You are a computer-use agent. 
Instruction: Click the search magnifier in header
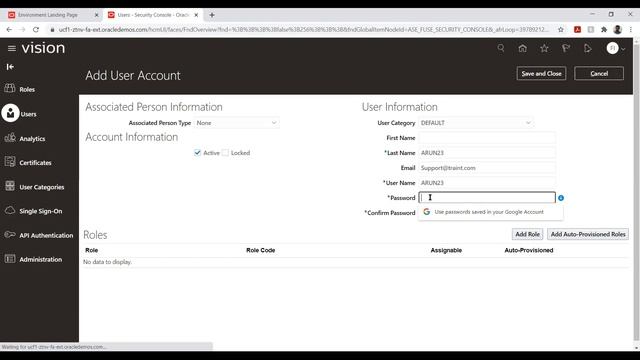pos(501,49)
